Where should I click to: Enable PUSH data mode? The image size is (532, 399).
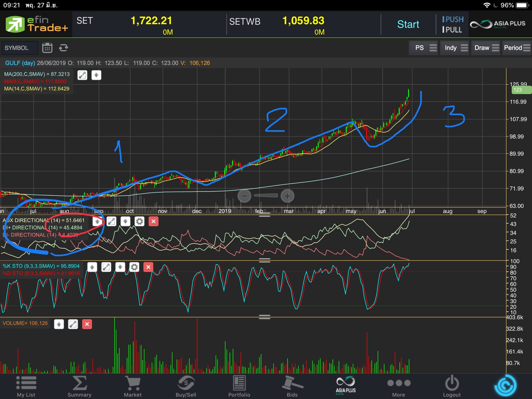coord(453,19)
